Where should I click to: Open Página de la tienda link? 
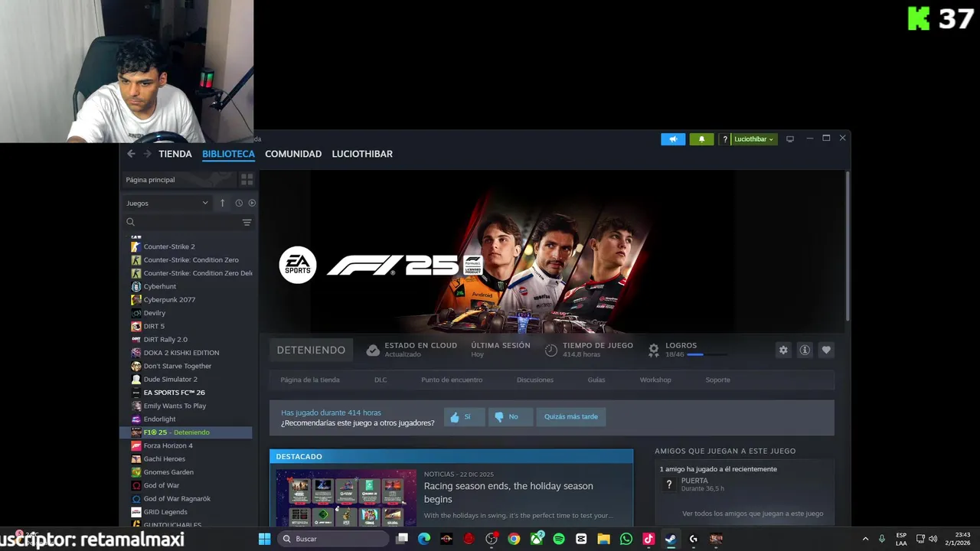tap(310, 380)
